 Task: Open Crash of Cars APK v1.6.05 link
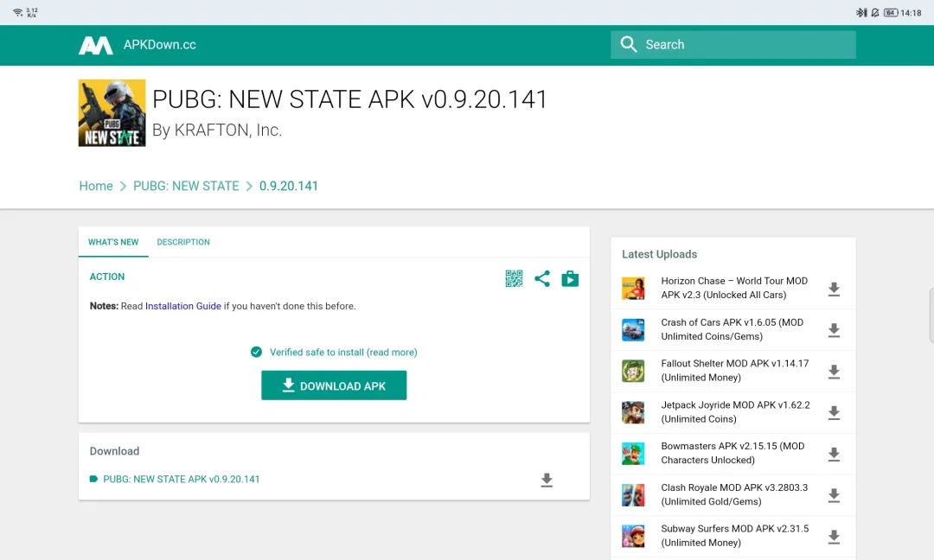(x=732, y=329)
